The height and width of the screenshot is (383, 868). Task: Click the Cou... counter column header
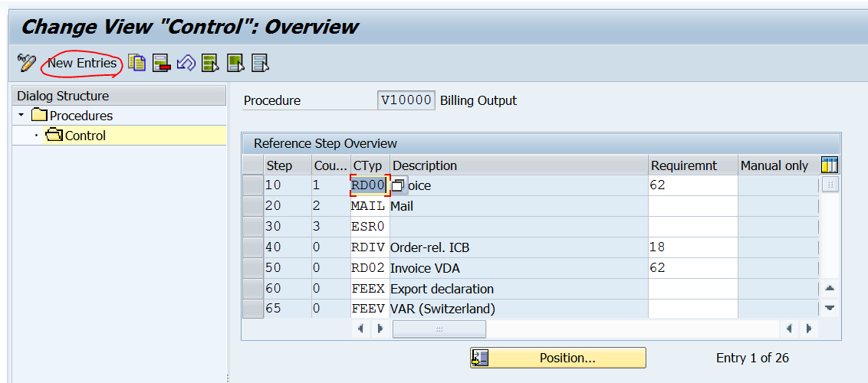331,165
